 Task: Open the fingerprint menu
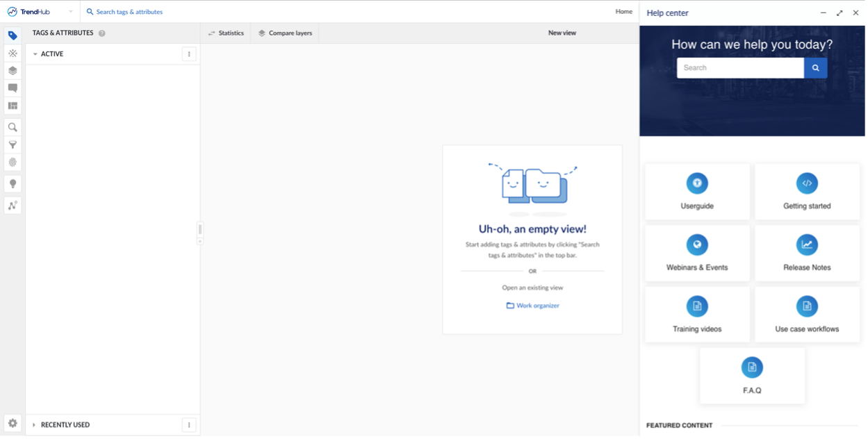[13, 162]
